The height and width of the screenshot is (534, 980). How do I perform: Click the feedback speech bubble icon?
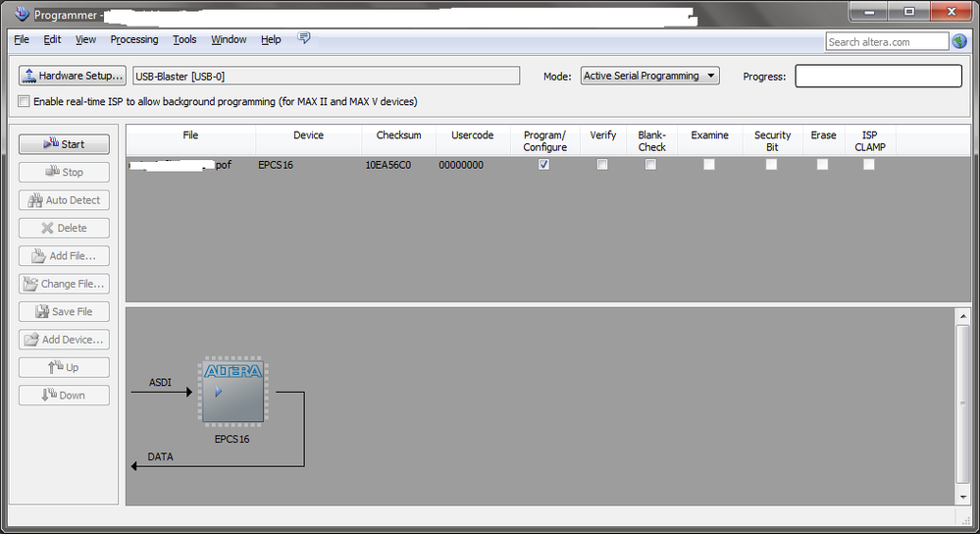[304, 38]
